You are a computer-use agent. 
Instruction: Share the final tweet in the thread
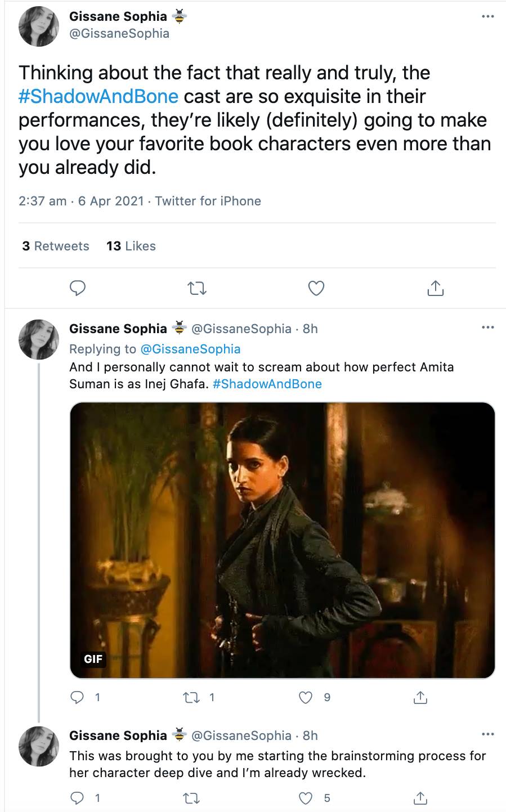pyautogui.click(x=419, y=797)
